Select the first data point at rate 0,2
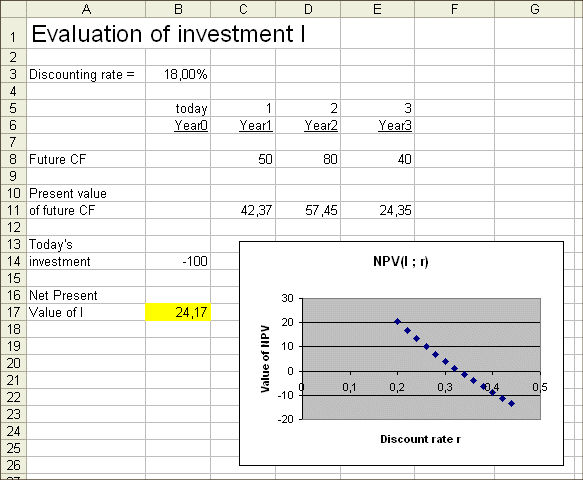Viewport: 583px width, 480px height. tap(397, 322)
